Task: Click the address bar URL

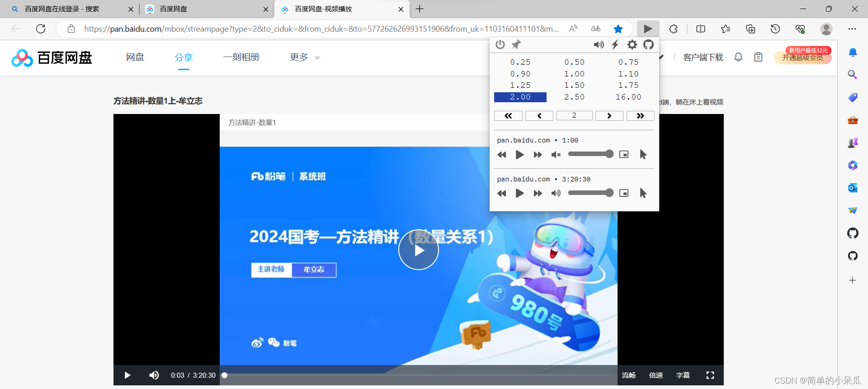Action: (x=321, y=29)
